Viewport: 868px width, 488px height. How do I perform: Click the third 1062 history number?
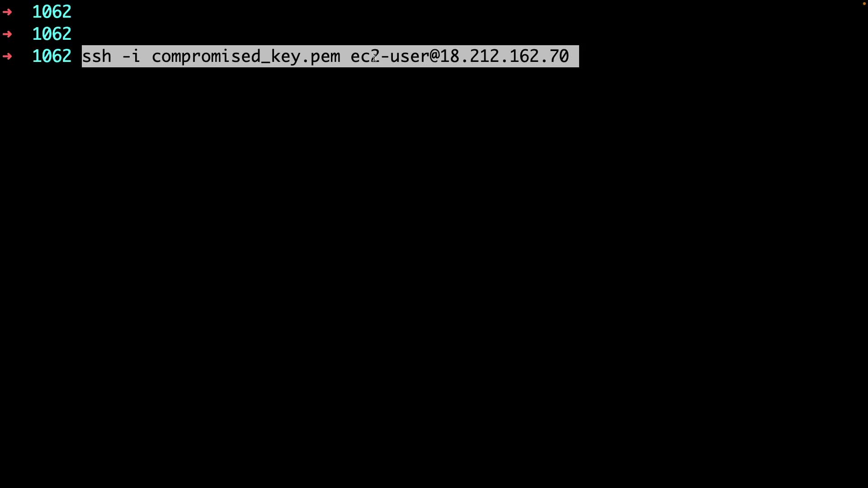pyautogui.click(x=52, y=56)
